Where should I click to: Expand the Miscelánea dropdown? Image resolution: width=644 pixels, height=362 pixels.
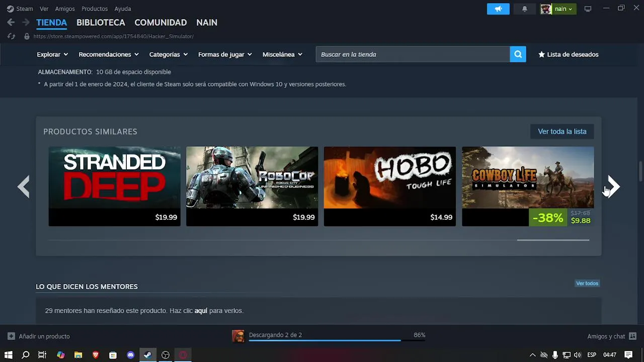tap(282, 54)
